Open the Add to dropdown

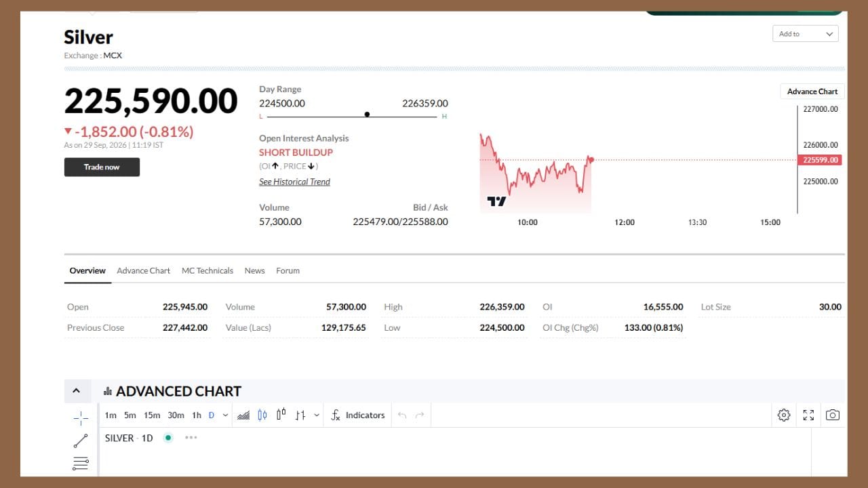click(806, 34)
